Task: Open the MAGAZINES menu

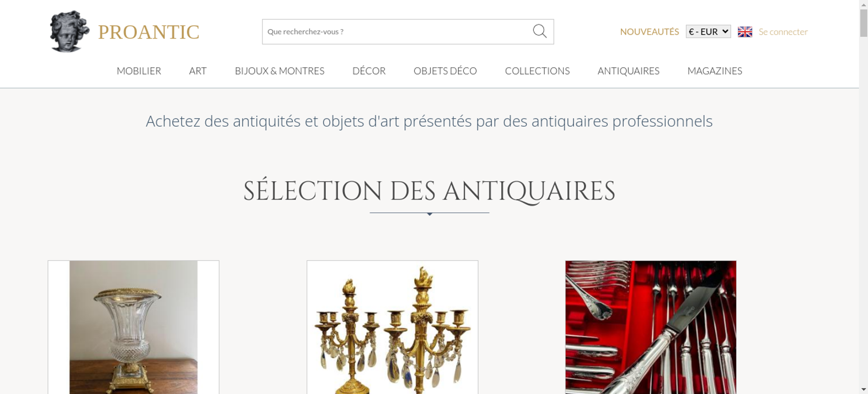Action: pos(715,71)
